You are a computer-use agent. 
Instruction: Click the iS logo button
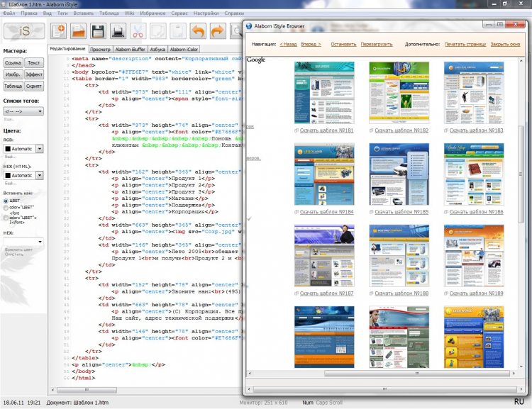click(24, 31)
